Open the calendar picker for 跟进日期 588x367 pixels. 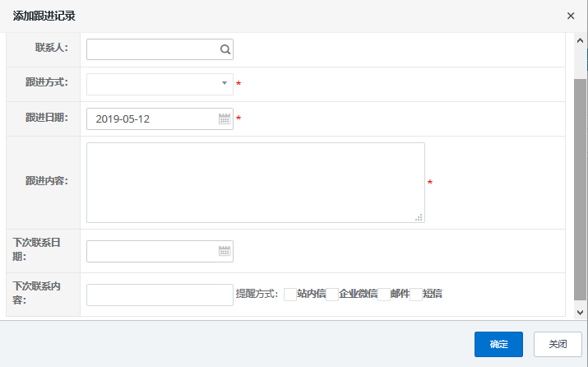point(225,119)
